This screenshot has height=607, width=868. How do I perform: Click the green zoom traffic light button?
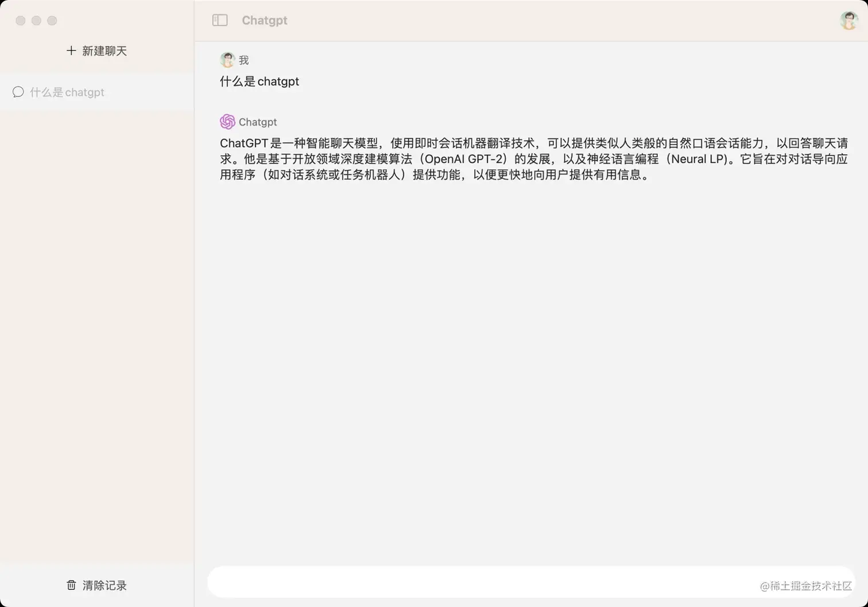click(x=52, y=21)
